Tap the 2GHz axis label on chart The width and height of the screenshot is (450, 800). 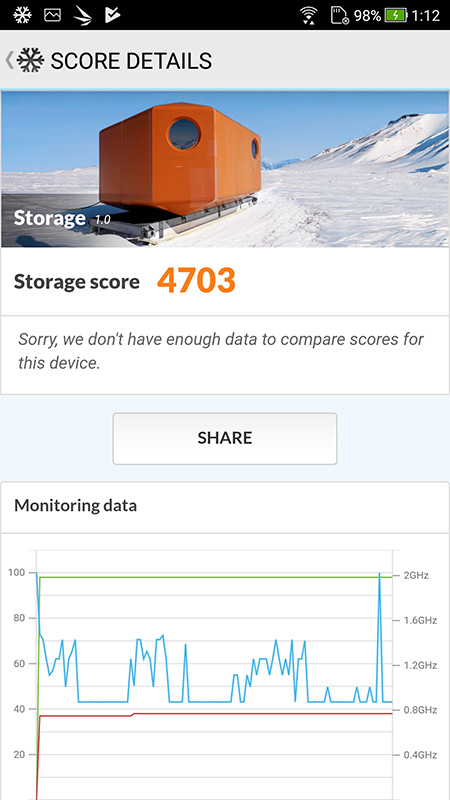click(x=416, y=576)
